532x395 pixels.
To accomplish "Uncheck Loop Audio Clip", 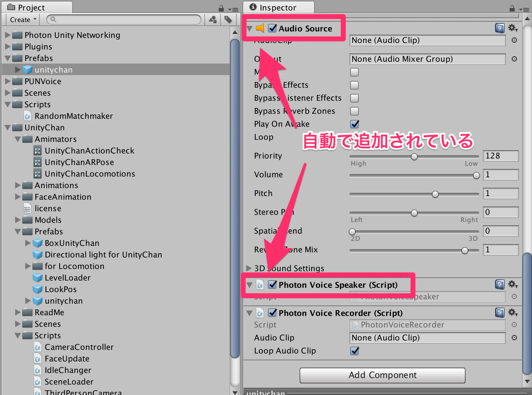I will (354, 351).
